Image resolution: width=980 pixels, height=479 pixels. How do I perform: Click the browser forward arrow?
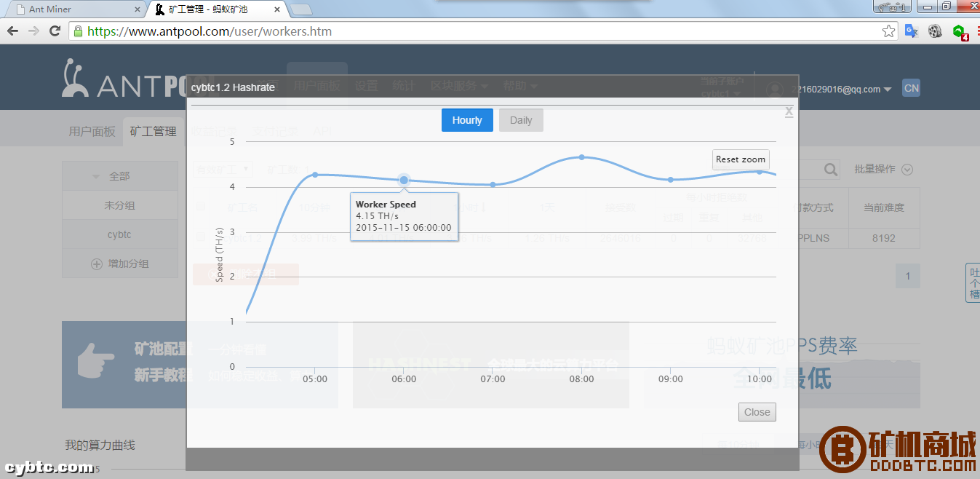(x=33, y=31)
